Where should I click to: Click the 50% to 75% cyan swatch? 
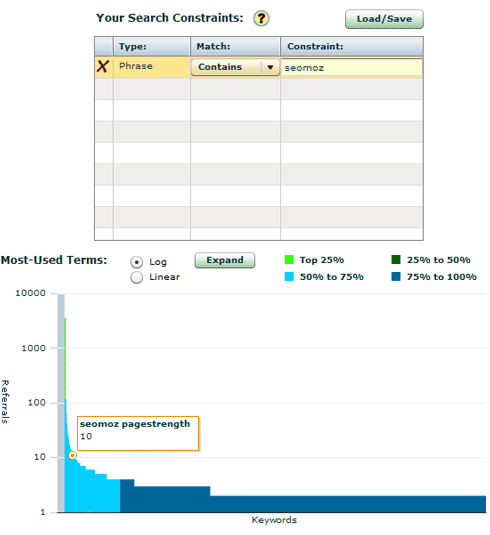[x=289, y=276]
